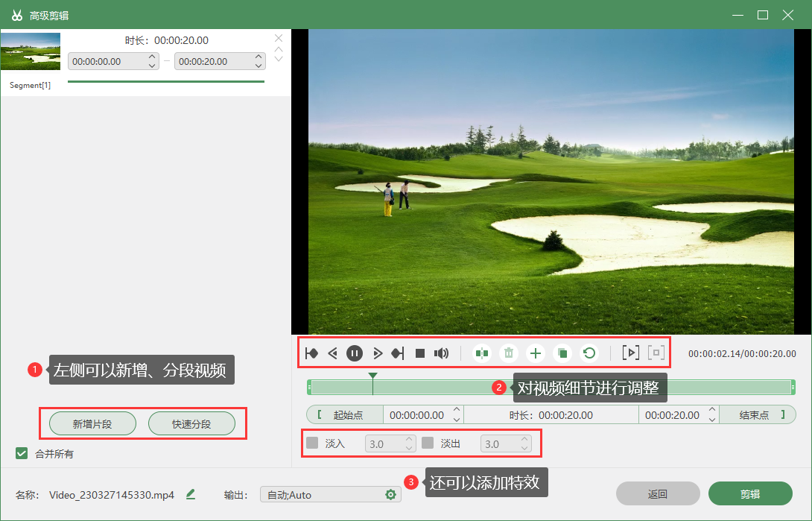Click the 返回 button

(x=658, y=494)
